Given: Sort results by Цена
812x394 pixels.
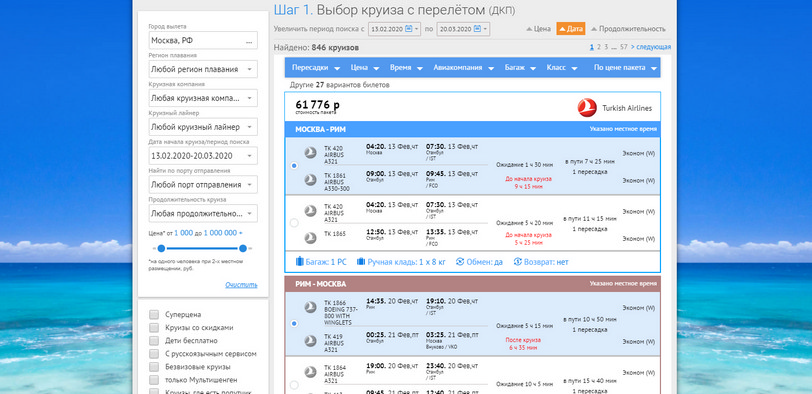Looking at the screenshot, I should pyautogui.click(x=538, y=29).
